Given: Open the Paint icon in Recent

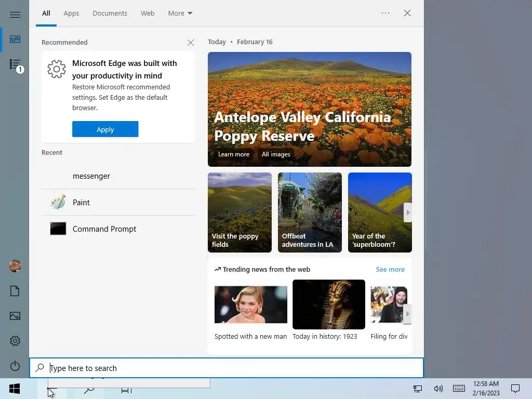Looking at the screenshot, I should (58, 202).
